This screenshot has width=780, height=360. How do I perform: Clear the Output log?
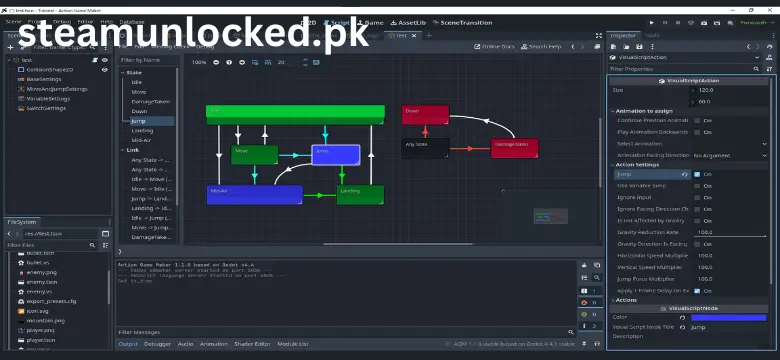point(585,266)
